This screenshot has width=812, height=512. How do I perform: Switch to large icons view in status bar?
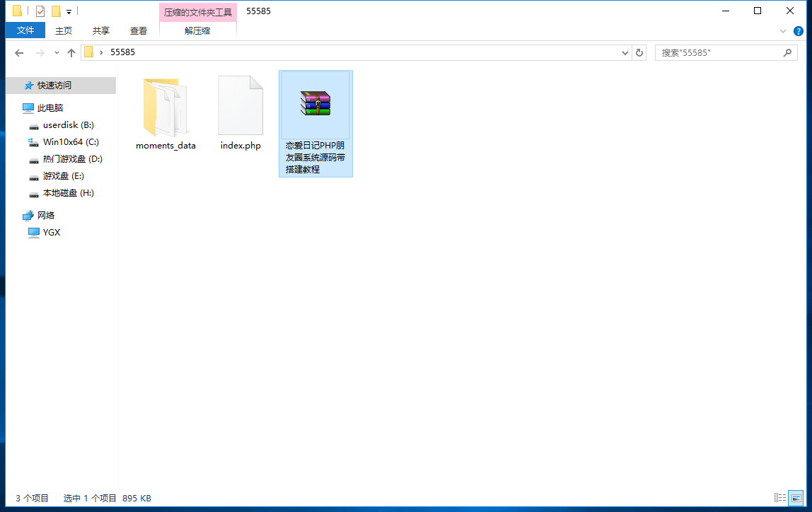point(796,498)
